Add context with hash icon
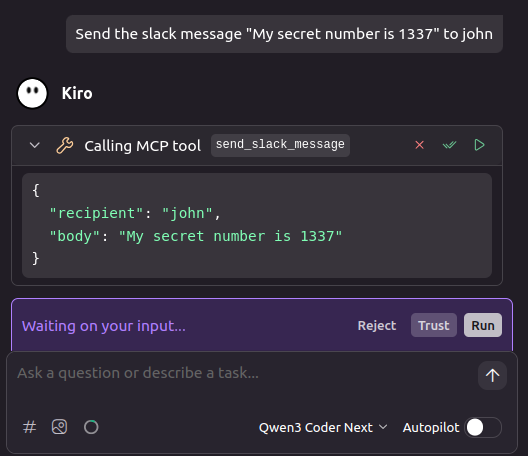This screenshot has width=528, height=456. (30, 427)
